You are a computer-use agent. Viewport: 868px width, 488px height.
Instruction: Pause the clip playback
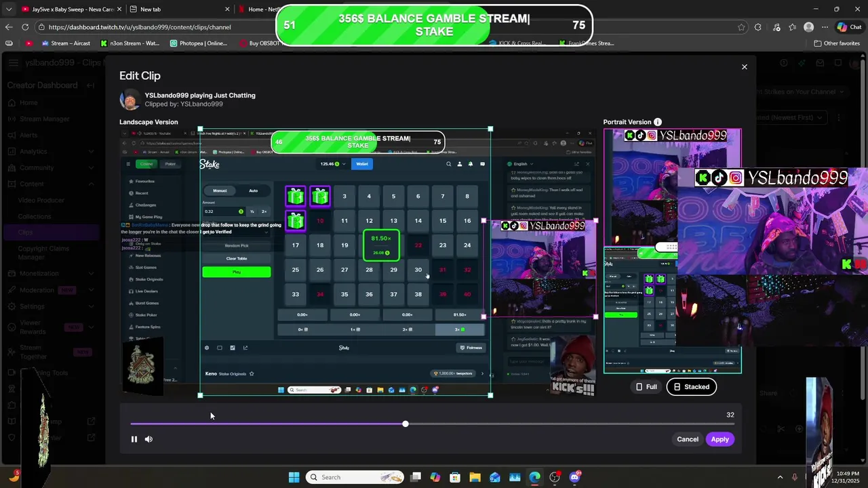click(x=134, y=439)
